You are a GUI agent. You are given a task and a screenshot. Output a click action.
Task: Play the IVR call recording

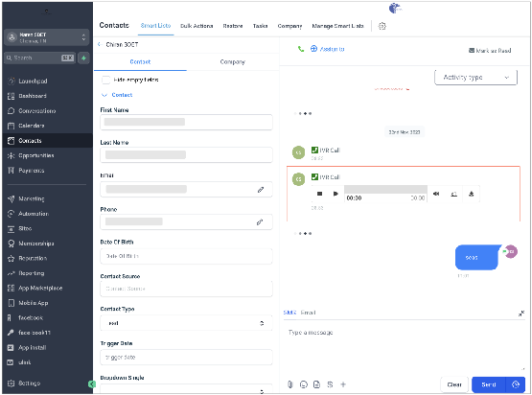tap(335, 194)
